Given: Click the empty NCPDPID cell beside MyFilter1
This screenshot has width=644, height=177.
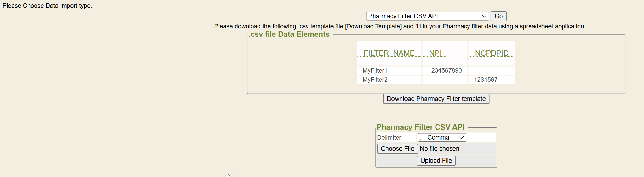Looking at the screenshot, I should (x=491, y=70).
